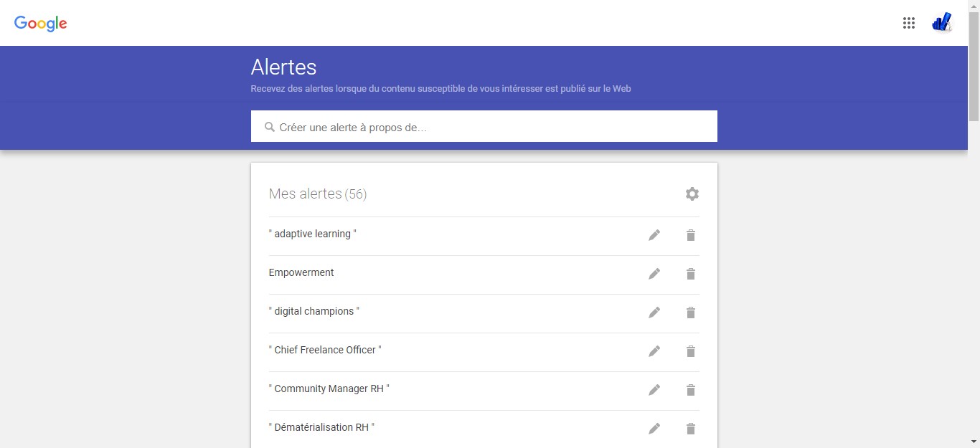Delete the "Dématérialisation RH" alert
This screenshot has height=448, width=980.
pyautogui.click(x=691, y=429)
